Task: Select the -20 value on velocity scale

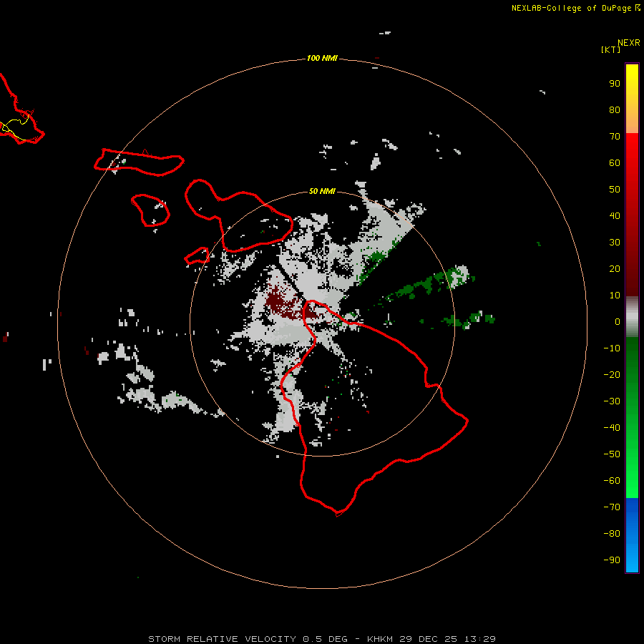Action: pyautogui.click(x=612, y=374)
